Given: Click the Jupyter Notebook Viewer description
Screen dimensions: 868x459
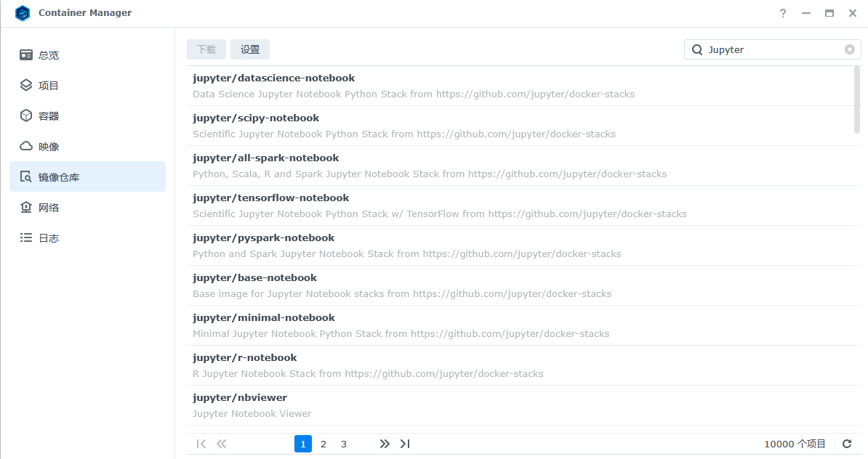Looking at the screenshot, I should pos(252,414).
